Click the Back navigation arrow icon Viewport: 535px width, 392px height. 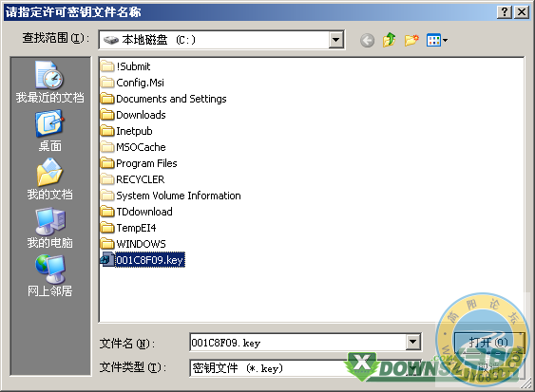pyautogui.click(x=367, y=41)
